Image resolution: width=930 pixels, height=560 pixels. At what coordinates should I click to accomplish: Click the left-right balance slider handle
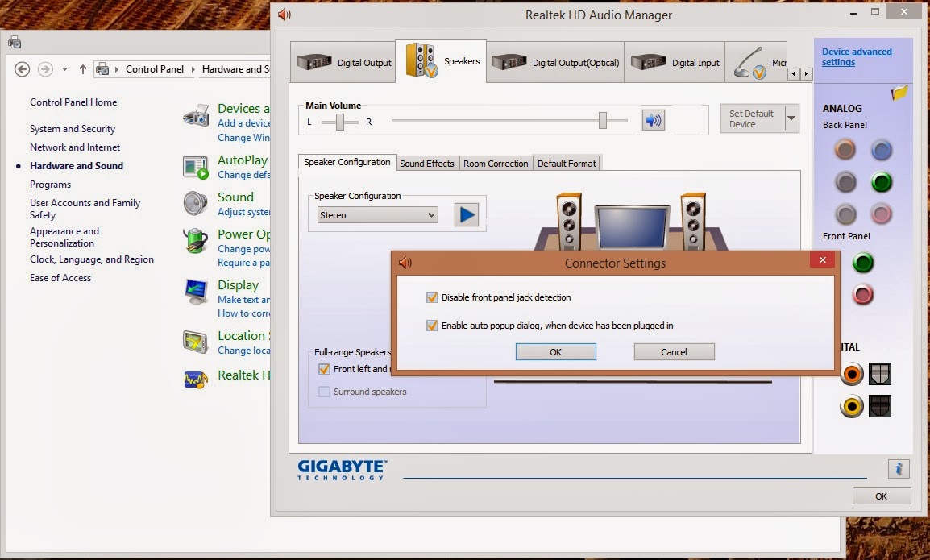click(340, 122)
